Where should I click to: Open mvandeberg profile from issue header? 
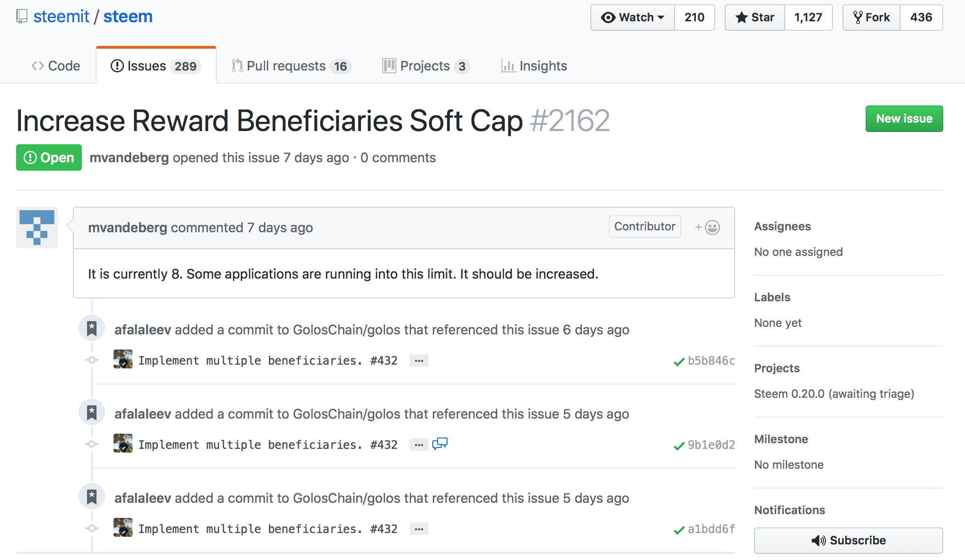(x=129, y=157)
